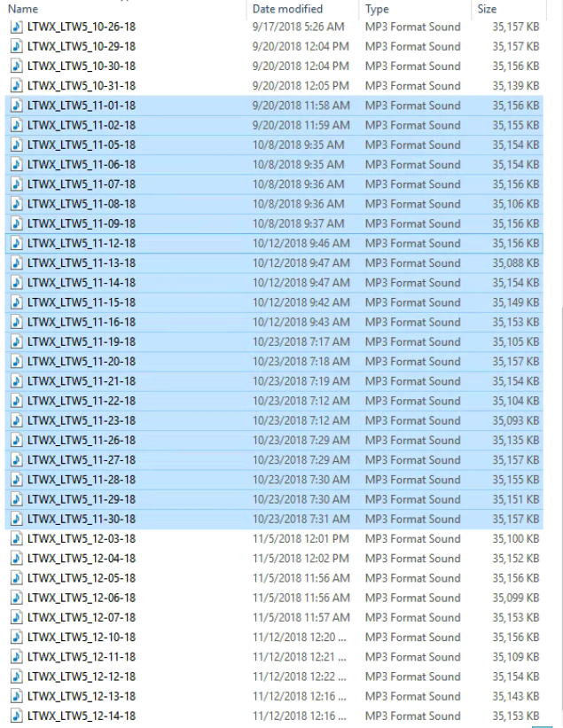Click size 35,093 KB of 11-23-18 file
This screenshot has height=728, width=563.
point(516,420)
